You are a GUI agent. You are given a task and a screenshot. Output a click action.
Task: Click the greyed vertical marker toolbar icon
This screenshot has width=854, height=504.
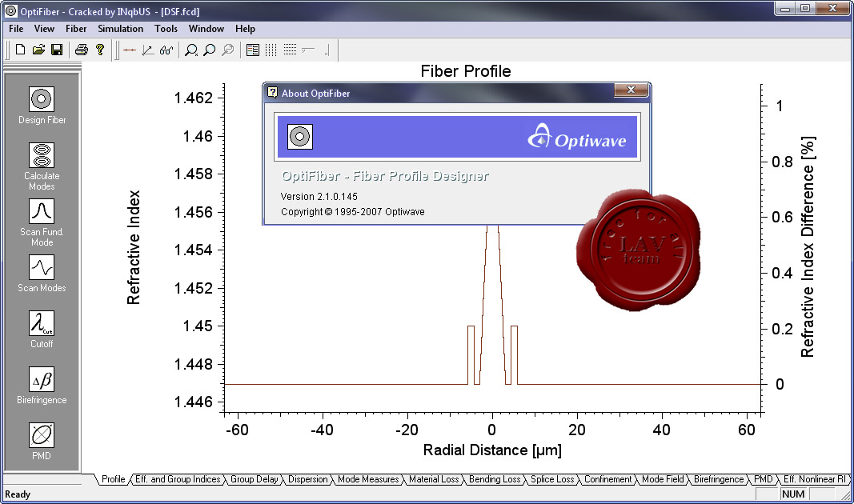pos(327,50)
